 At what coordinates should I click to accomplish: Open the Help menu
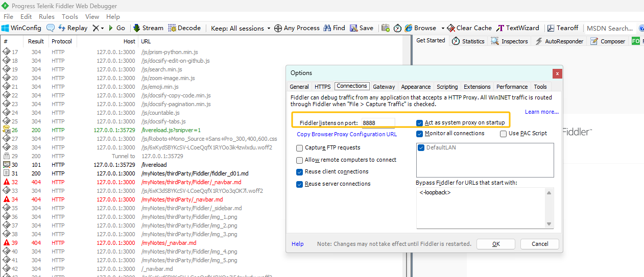pos(113,17)
